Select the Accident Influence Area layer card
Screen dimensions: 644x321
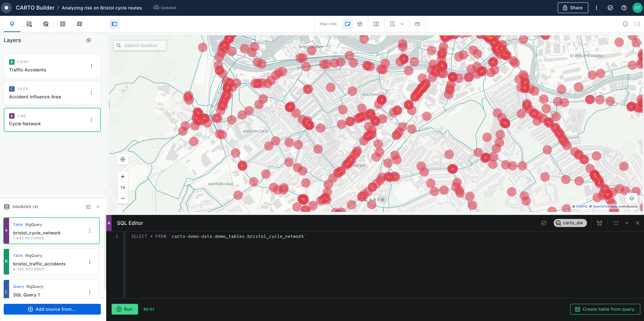pyautogui.click(x=52, y=93)
